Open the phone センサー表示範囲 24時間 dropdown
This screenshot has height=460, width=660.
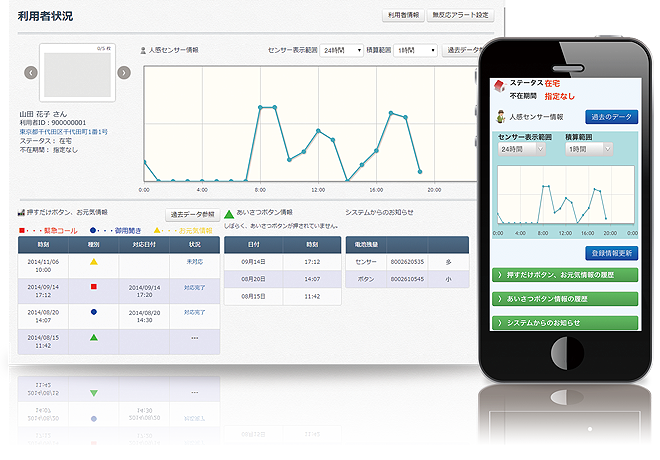[x=522, y=149]
